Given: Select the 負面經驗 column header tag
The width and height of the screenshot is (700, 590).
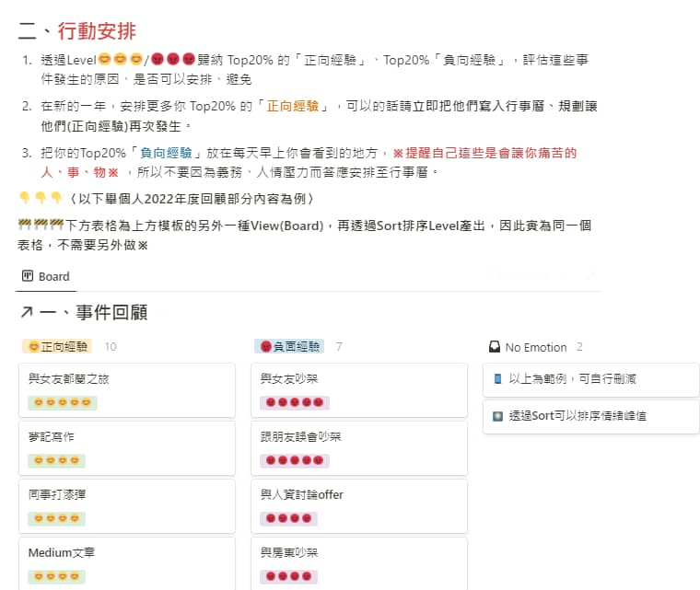Looking at the screenshot, I should click(290, 347).
